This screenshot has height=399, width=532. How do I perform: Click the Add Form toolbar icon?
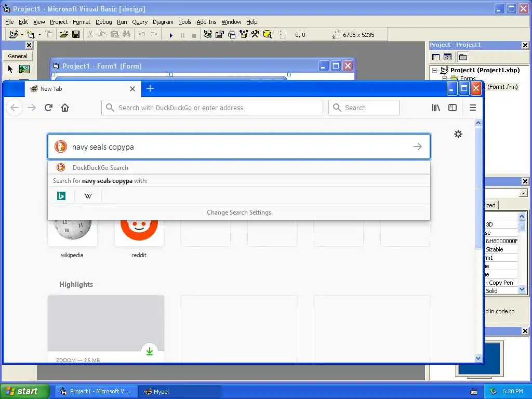click(31, 35)
